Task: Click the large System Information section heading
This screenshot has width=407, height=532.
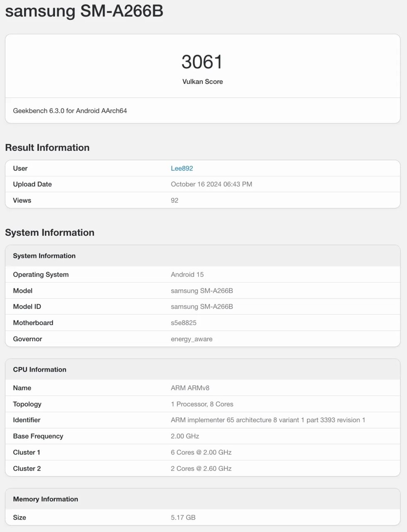Action: coord(49,232)
